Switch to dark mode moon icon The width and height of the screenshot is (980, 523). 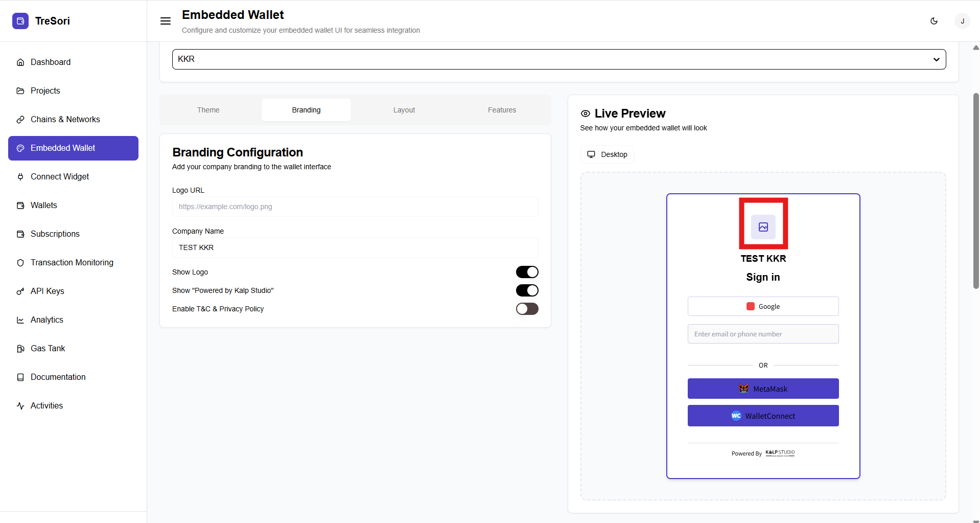tap(934, 21)
